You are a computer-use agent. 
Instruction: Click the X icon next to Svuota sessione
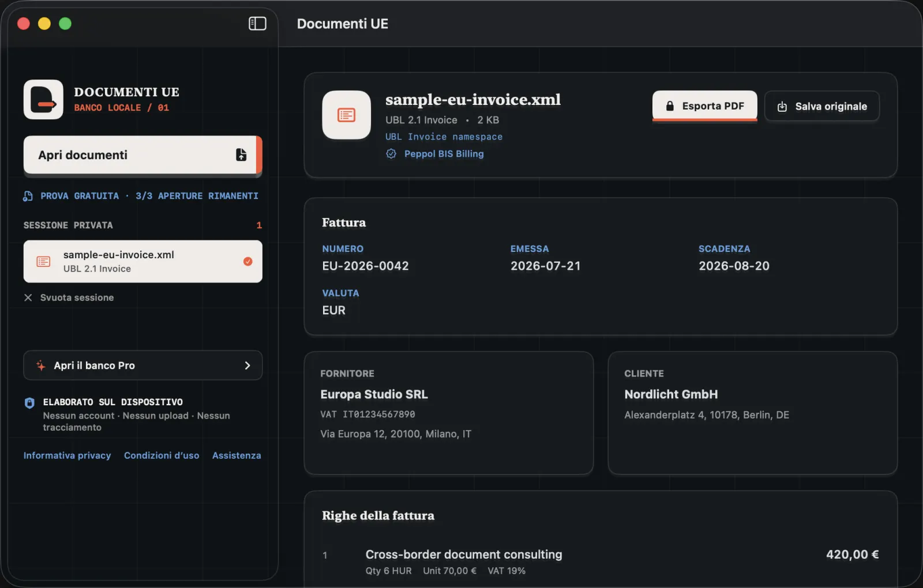(28, 297)
